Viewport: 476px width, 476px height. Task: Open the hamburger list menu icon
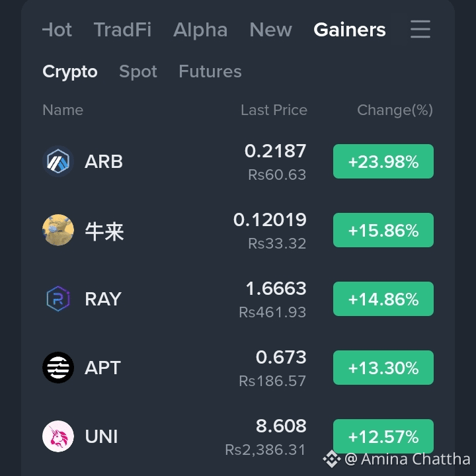pos(420,30)
